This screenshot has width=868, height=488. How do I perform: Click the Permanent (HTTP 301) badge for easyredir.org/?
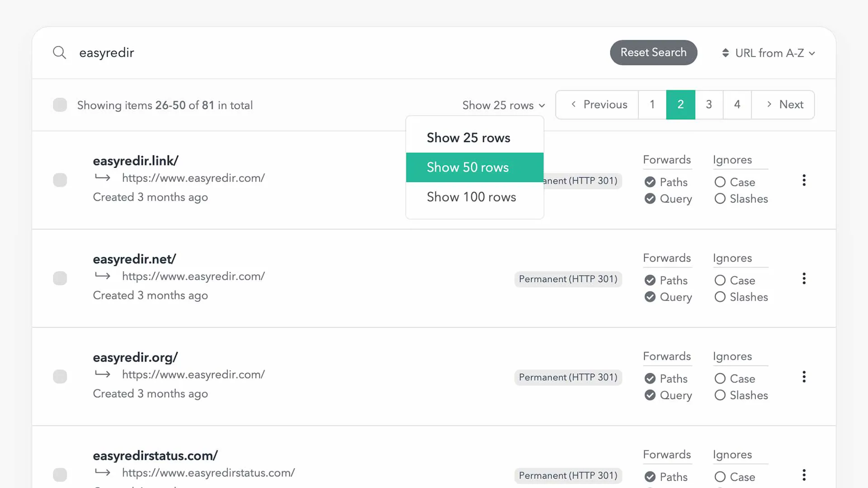[x=568, y=377]
